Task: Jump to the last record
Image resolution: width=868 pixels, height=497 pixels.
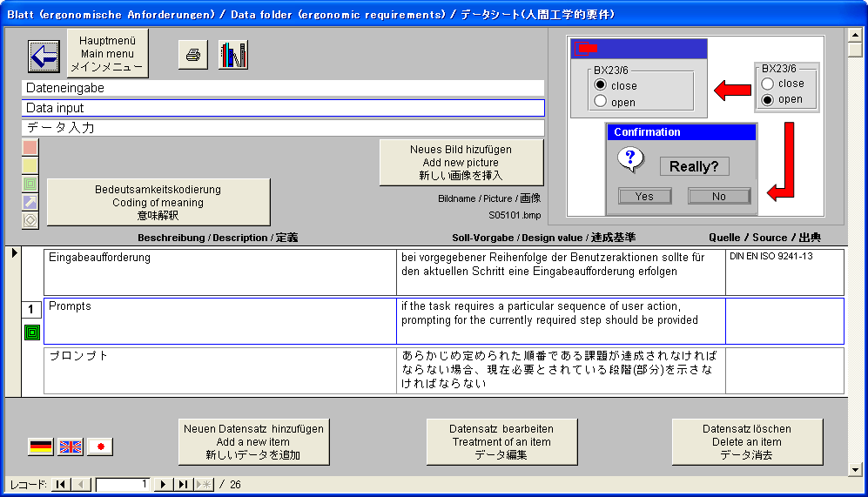Action: (184, 484)
